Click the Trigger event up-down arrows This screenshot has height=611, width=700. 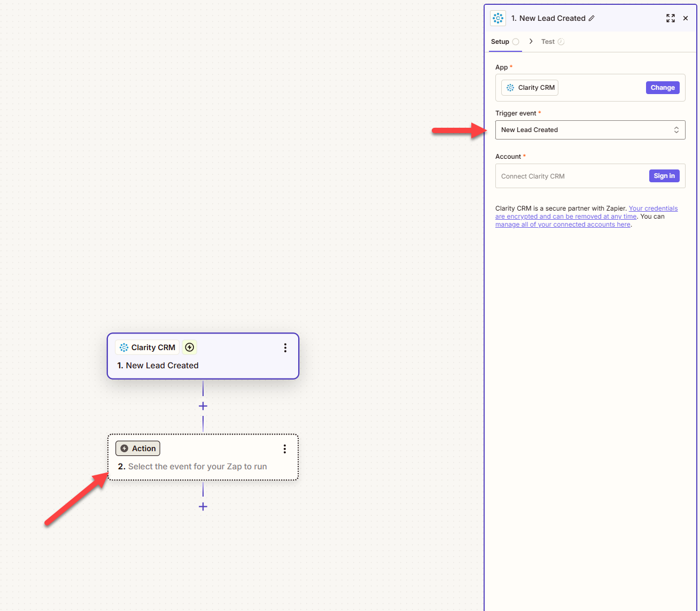676,130
